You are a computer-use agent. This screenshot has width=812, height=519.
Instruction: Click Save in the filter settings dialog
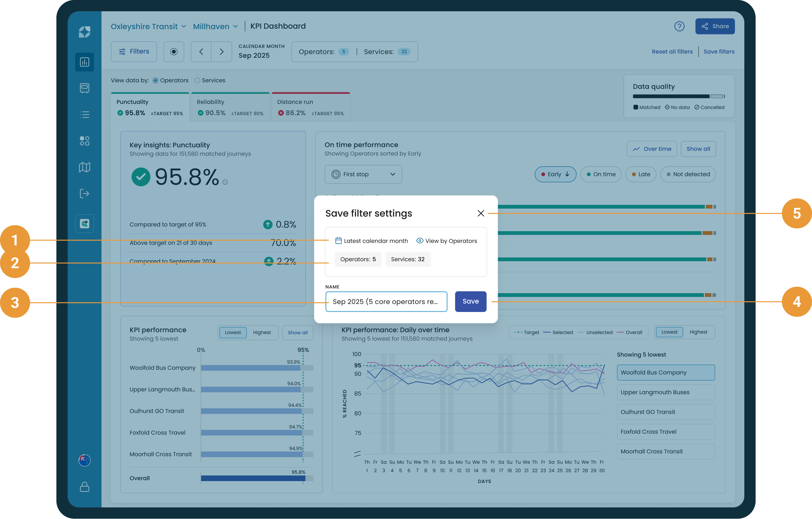(471, 302)
